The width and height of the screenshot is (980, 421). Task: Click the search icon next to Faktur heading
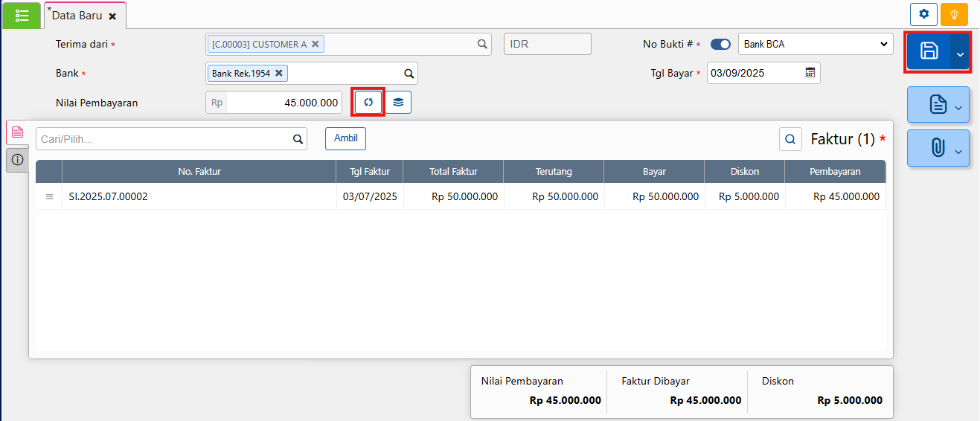coord(790,138)
